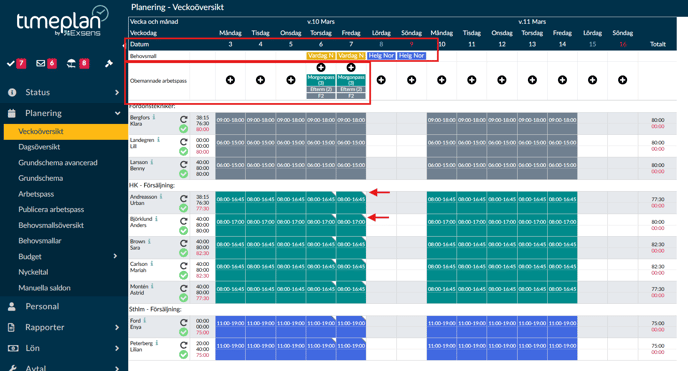Toggle green approval check for Larsson Benny

tap(183, 174)
